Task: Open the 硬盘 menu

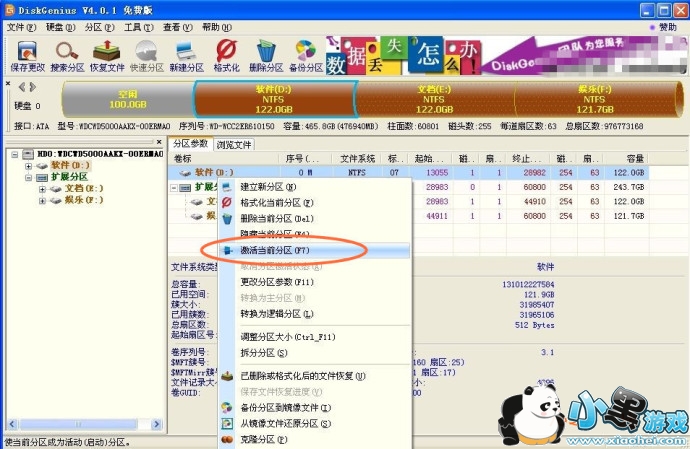Action: click(60, 27)
